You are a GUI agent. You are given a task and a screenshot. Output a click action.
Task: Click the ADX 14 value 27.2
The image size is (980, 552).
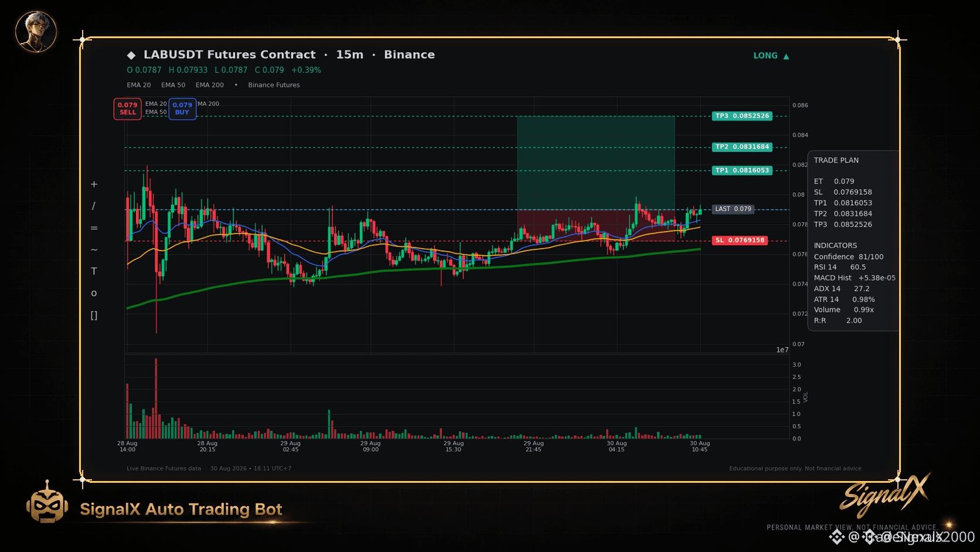pyautogui.click(x=862, y=289)
